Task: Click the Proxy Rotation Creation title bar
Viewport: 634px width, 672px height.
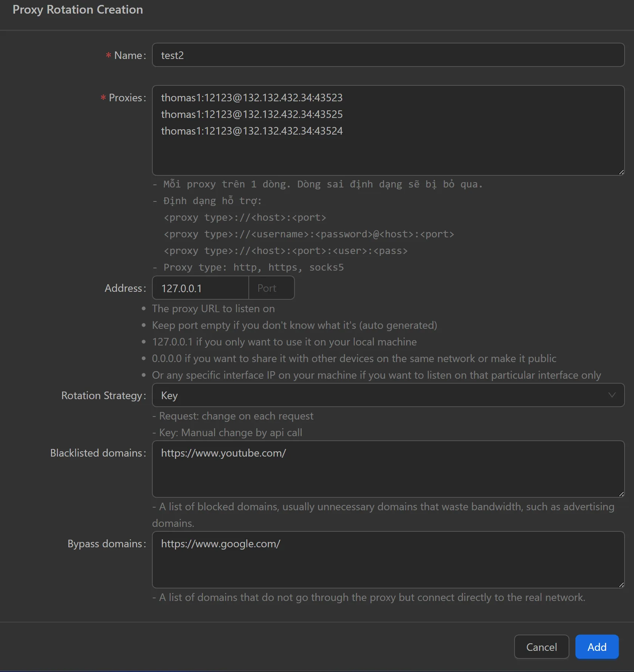Action: 78,10
